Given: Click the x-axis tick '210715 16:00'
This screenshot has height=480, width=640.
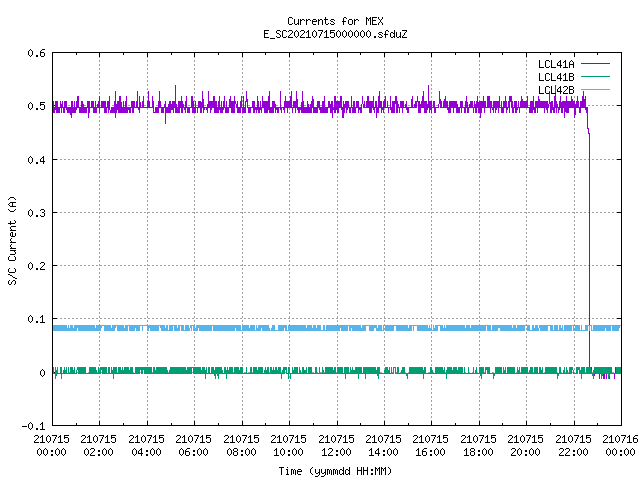Looking at the screenshot, I should [430, 446].
